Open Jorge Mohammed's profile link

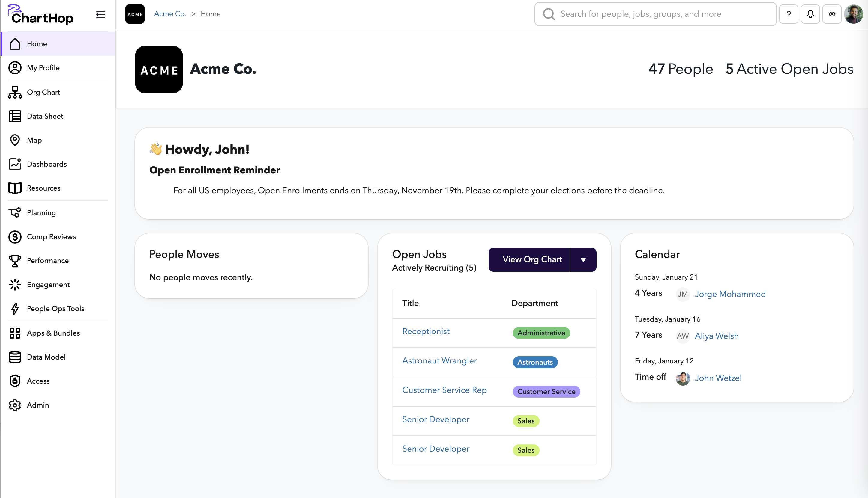click(730, 294)
